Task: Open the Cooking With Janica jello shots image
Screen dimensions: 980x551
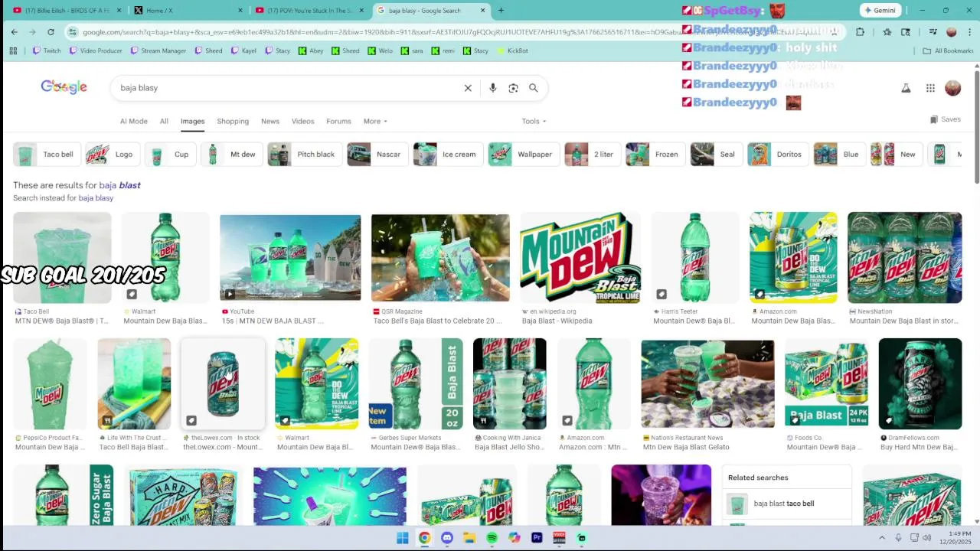Action: (510, 384)
